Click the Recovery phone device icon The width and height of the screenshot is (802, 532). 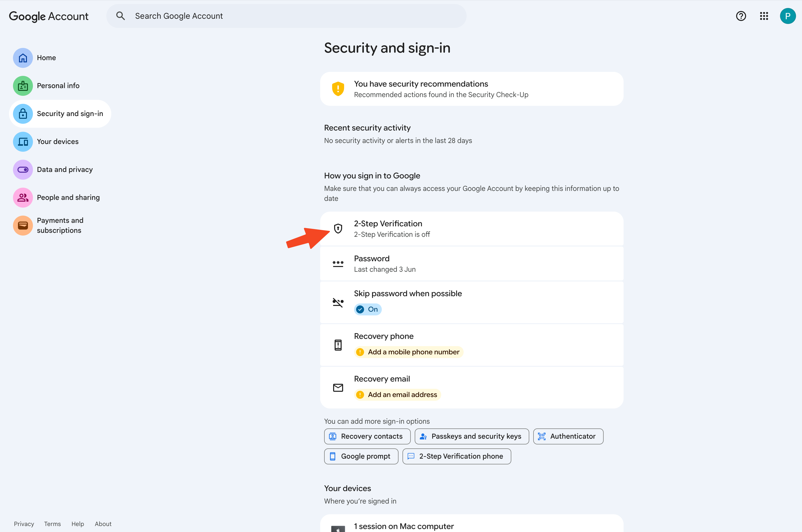338,345
